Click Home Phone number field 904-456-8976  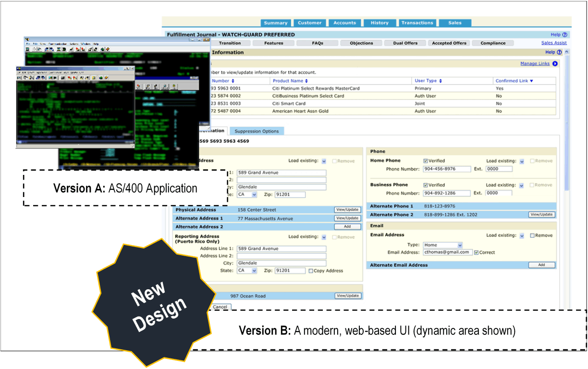coord(446,169)
